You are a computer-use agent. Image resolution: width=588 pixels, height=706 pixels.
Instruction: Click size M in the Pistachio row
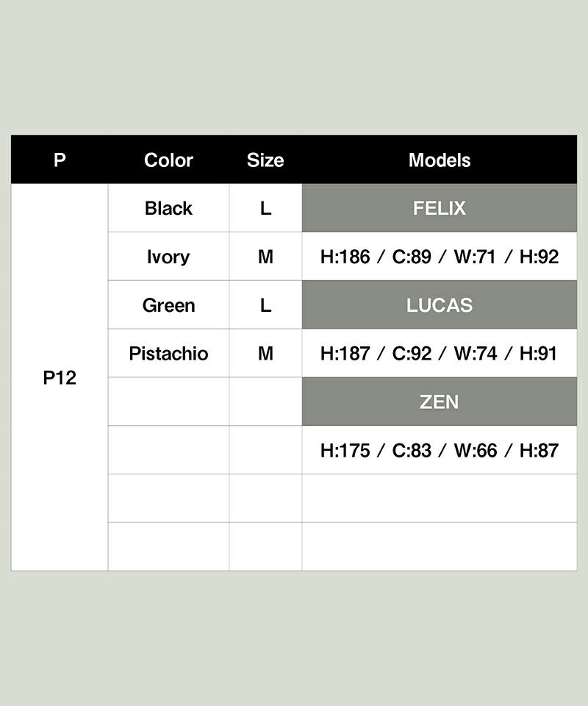point(265,354)
